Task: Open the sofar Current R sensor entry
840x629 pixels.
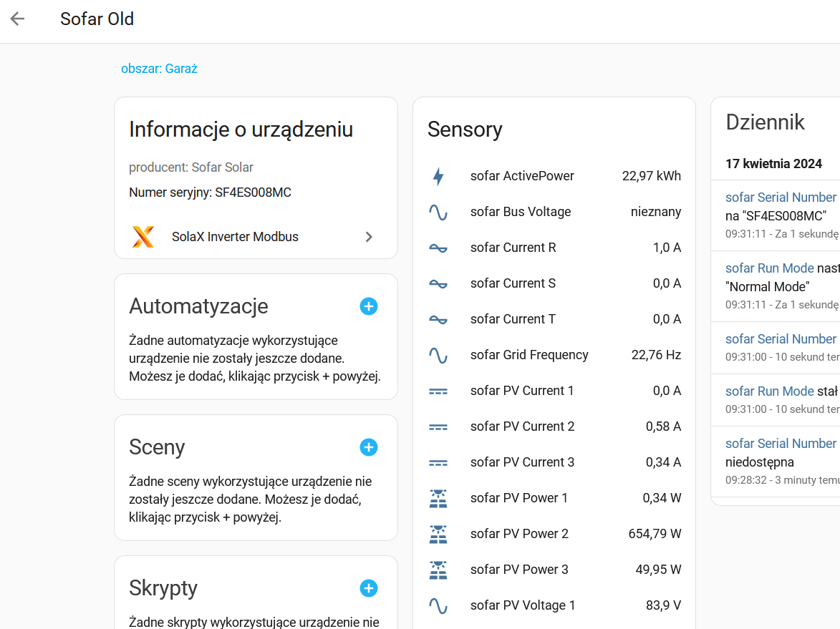Action: tap(554, 248)
